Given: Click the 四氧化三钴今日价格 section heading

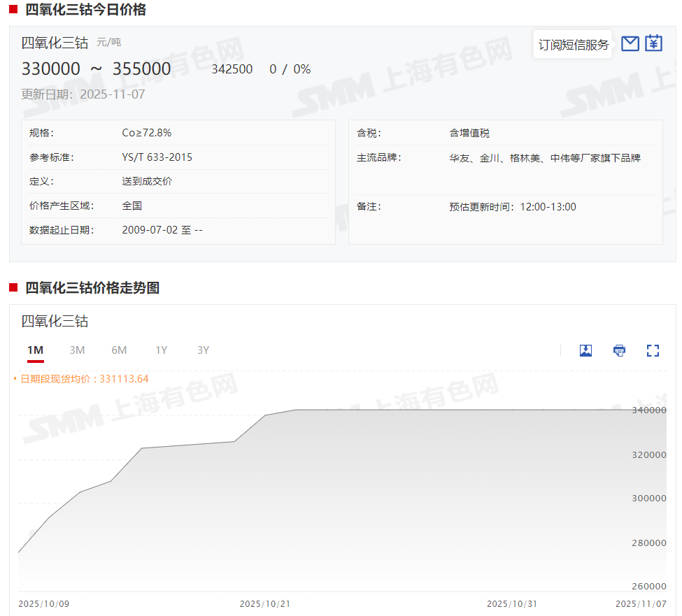Looking at the screenshot, I should (x=85, y=10).
